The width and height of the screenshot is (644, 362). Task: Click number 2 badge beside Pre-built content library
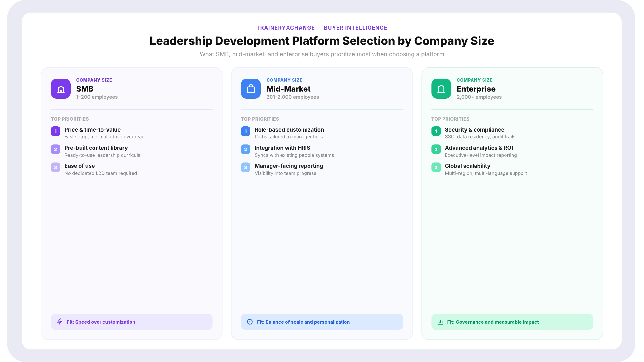(56, 149)
